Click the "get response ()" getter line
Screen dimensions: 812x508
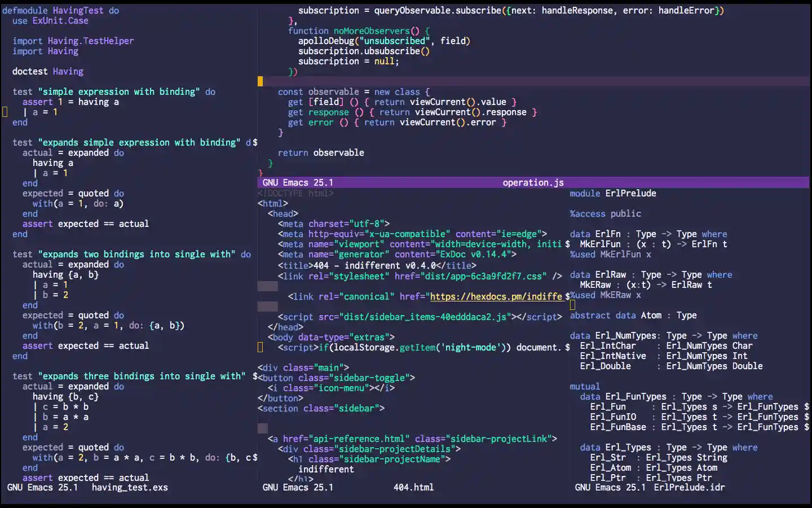tap(412, 112)
